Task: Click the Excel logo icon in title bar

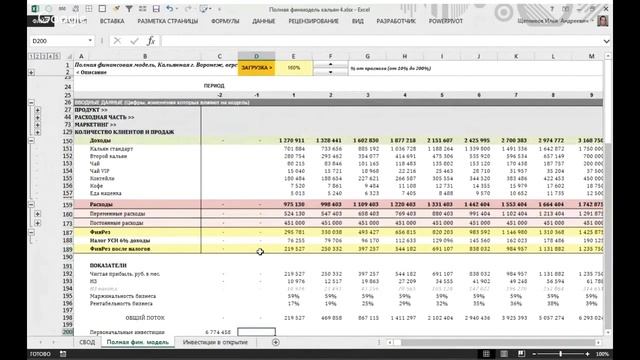Action: coord(36,9)
